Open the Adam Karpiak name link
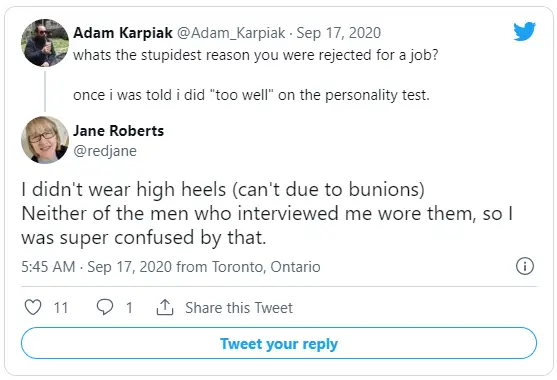This screenshot has height=380, width=557. click(x=123, y=33)
